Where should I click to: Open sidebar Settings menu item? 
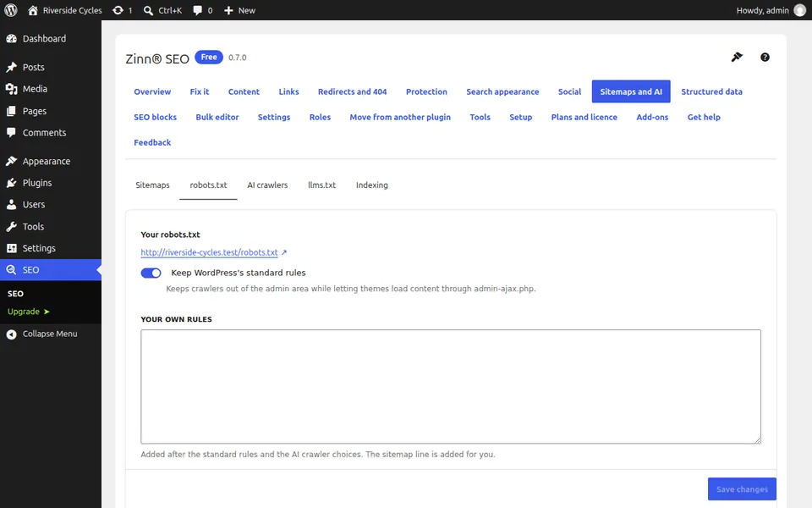pyautogui.click(x=51, y=248)
